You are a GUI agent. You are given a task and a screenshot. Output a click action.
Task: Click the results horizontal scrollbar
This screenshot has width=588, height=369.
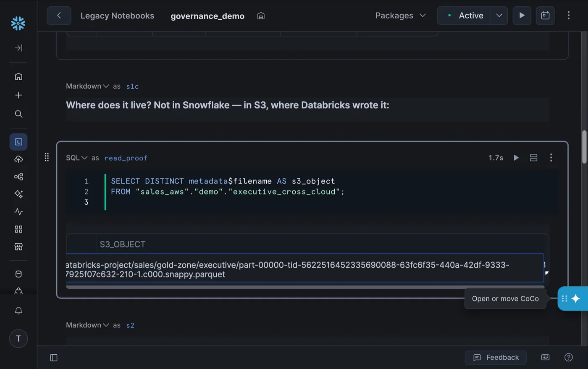pyautogui.click(x=305, y=287)
